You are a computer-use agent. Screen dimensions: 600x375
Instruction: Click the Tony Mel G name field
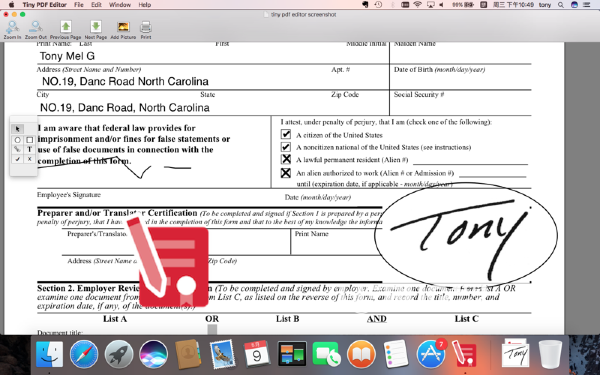point(213,56)
